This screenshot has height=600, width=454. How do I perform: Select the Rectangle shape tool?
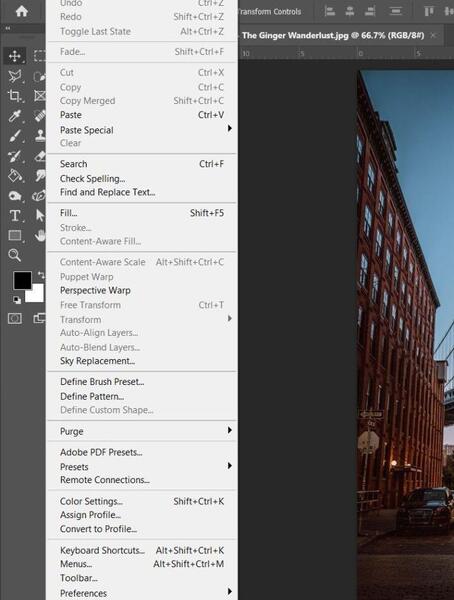[x=15, y=235]
